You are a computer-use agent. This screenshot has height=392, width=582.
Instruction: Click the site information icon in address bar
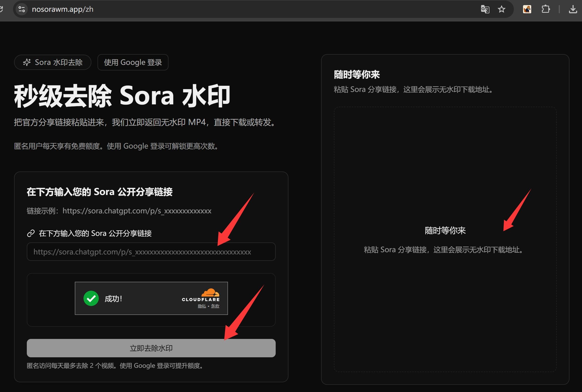pos(22,9)
